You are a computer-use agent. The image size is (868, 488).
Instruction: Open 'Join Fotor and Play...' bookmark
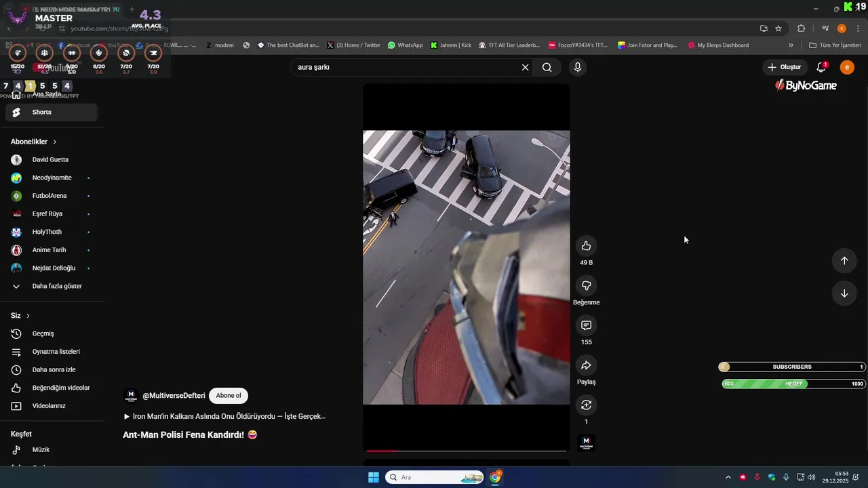648,45
